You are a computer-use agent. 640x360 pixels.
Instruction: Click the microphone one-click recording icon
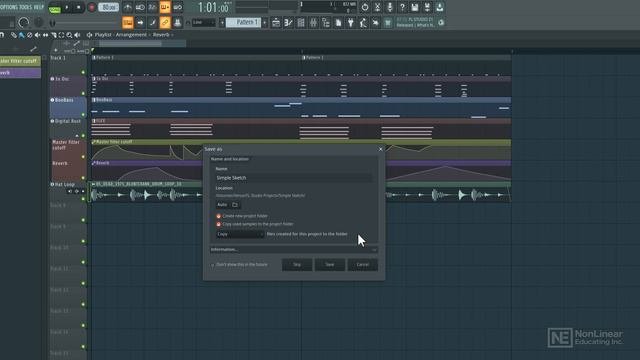[x=390, y=7]
